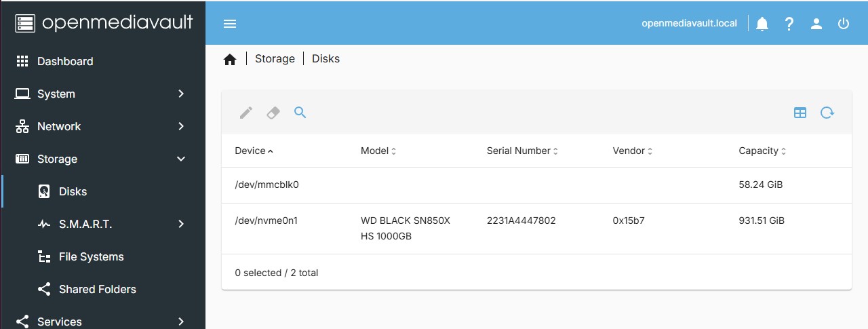Expand the S.M.A.R.T. submenu chevron
Image resolution: width=868 pixels, height=329 pixels.
coord(181,224)
